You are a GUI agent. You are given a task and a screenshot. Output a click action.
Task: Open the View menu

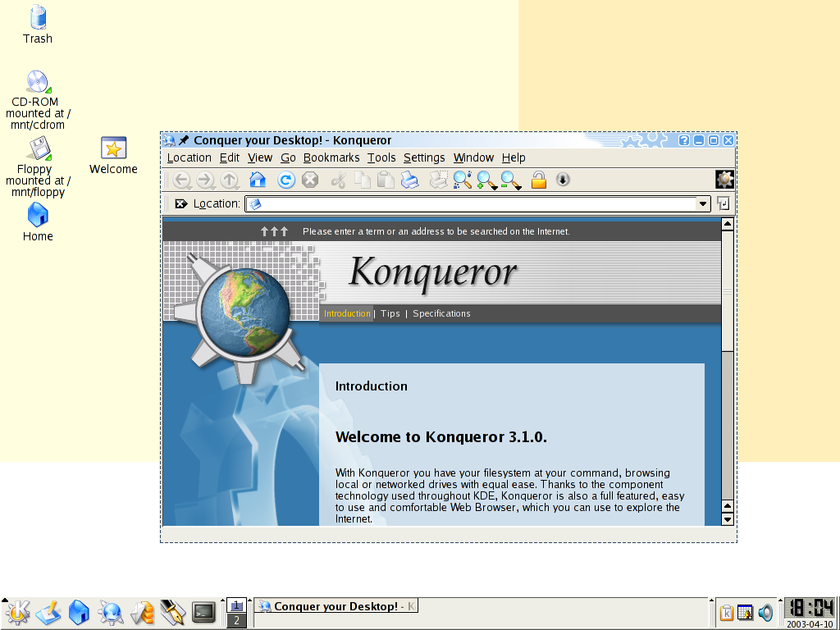260,157
